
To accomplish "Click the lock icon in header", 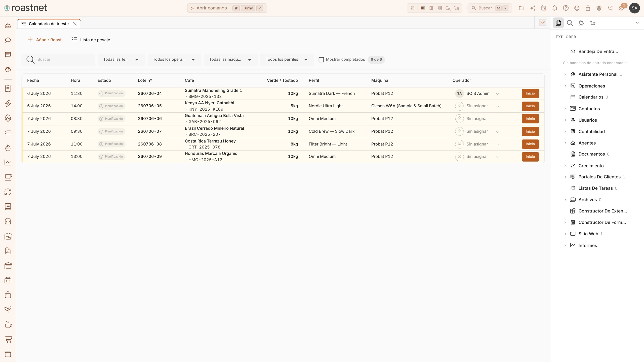I will click(x=588, y=8).
